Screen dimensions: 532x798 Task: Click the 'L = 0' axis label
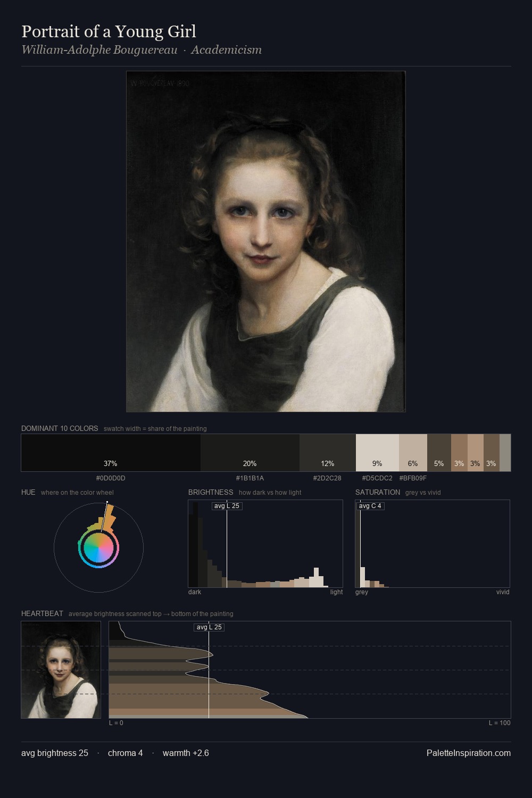116,723
